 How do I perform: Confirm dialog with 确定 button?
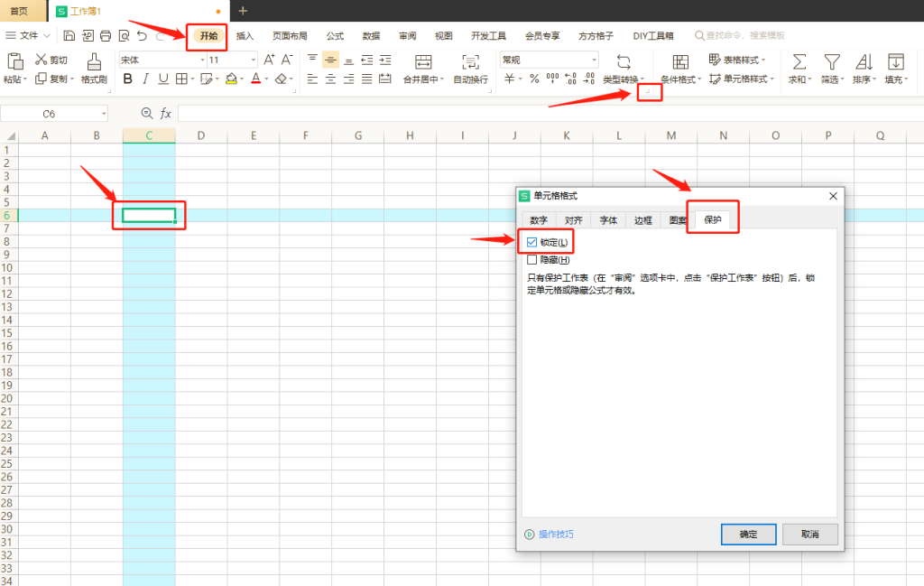[x=748, y=535]
